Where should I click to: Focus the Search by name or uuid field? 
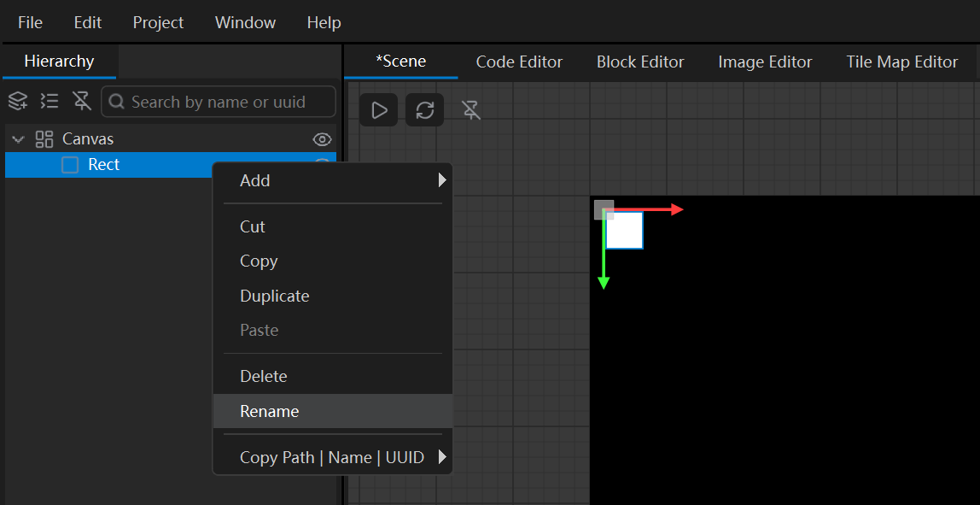coord(219,102)
